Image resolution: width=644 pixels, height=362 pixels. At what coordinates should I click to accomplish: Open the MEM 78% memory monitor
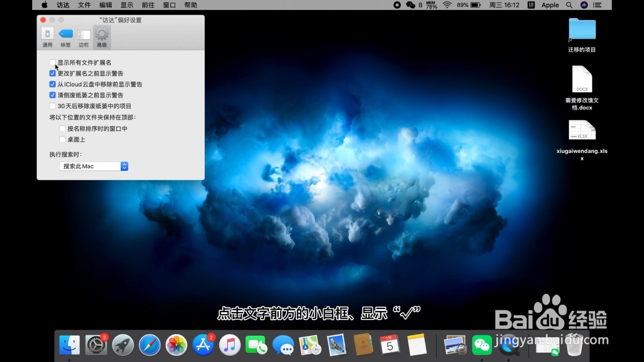(x=431, y=5)
